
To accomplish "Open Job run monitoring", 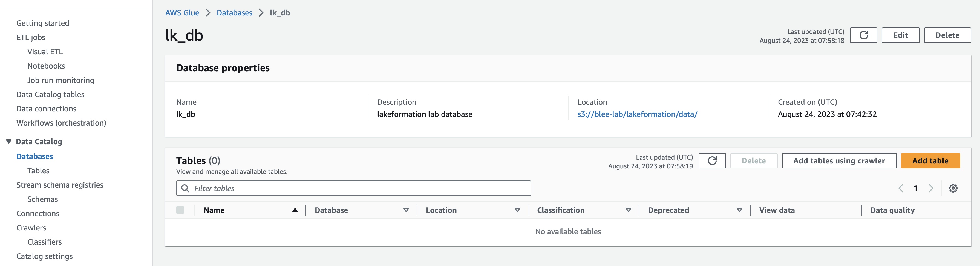I will [x=60, y=80].
